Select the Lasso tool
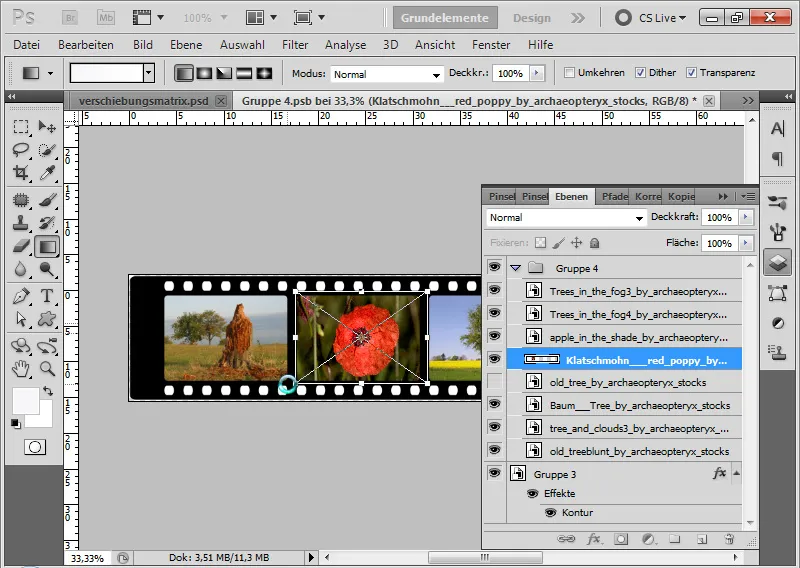 [21, 150]
